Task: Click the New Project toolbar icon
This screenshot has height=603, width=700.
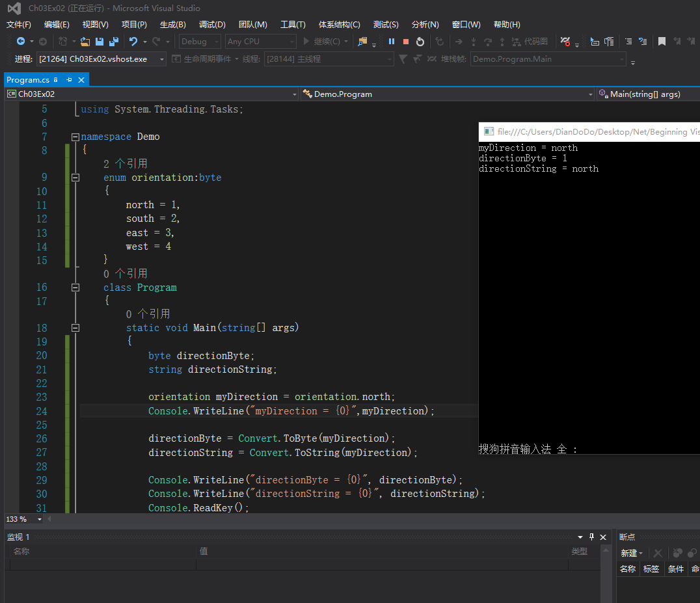Action: tap(62, 42)
